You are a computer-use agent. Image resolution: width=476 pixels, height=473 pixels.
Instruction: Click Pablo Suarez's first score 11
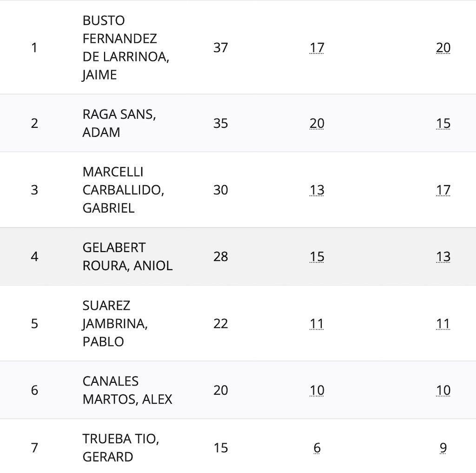pos(317,324)
